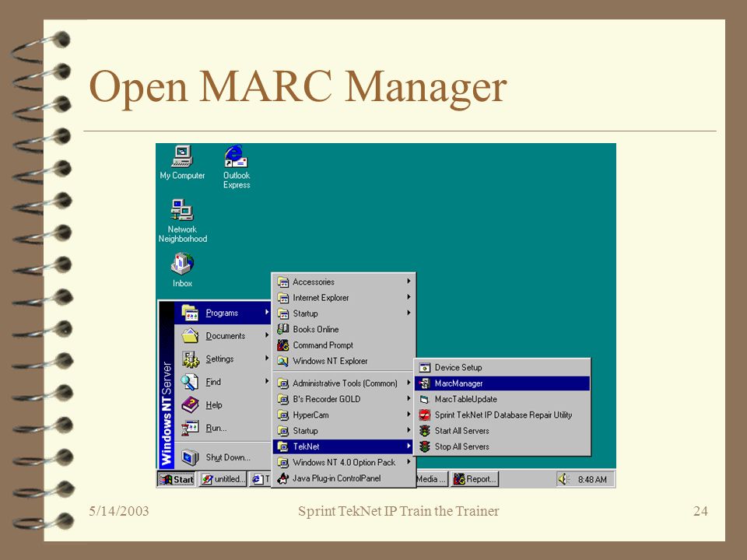Screen dimensions: 747x560
Task: Select Stop All Servers entry
Action: coord(502,446)
